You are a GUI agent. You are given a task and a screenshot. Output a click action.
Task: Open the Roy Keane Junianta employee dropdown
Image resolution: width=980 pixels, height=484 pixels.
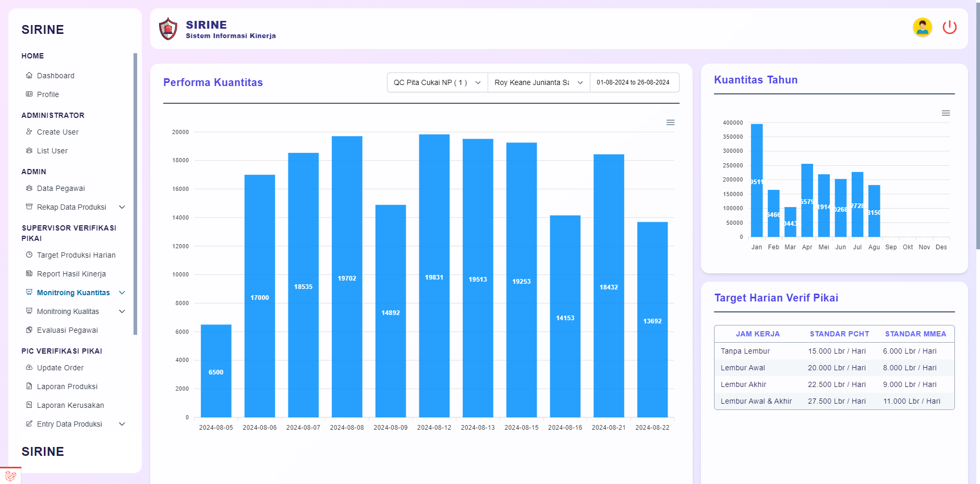539,82
